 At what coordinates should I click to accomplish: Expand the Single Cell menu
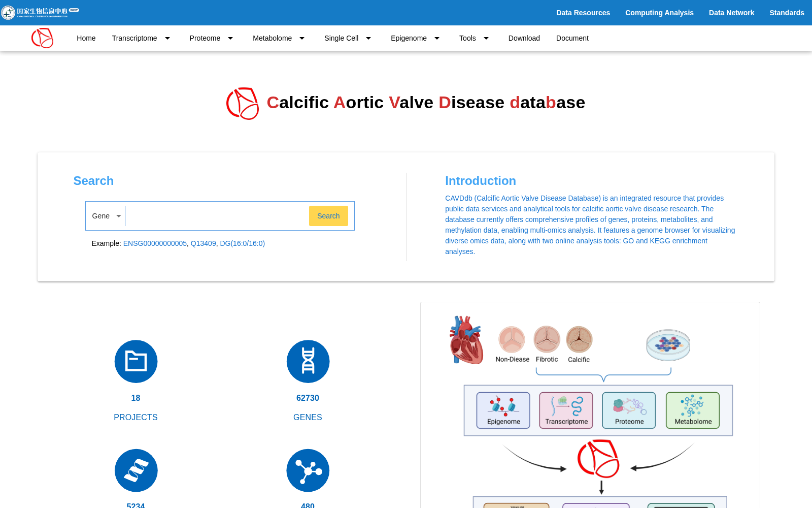[348, 38]
